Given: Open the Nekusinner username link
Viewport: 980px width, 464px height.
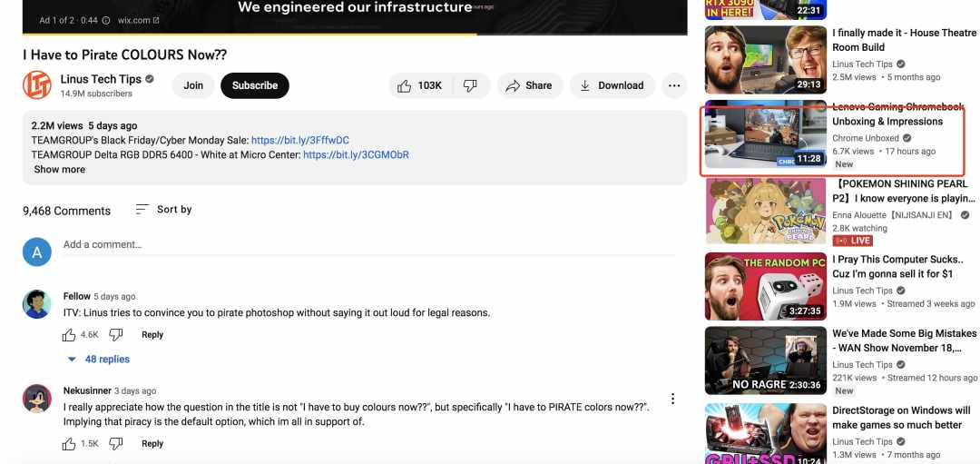Looking at the screenshot, I should (x=87, y=390).
